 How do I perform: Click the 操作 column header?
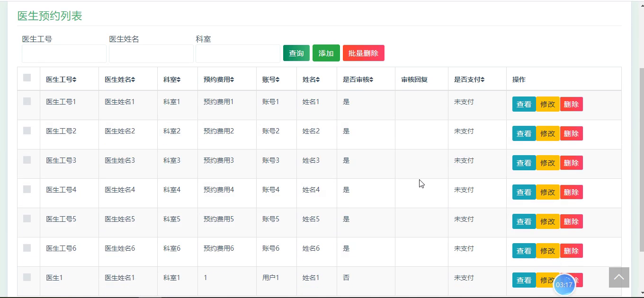519,79
